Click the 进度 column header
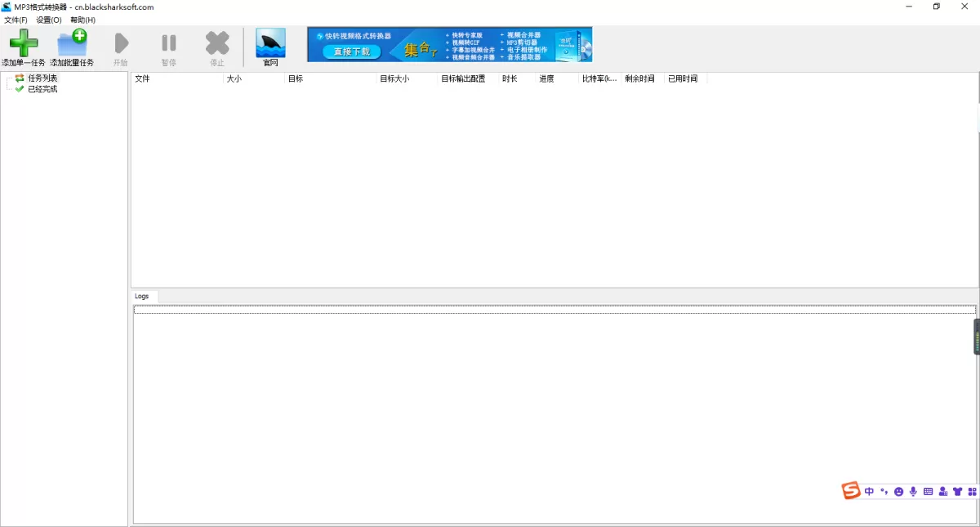 557,78
